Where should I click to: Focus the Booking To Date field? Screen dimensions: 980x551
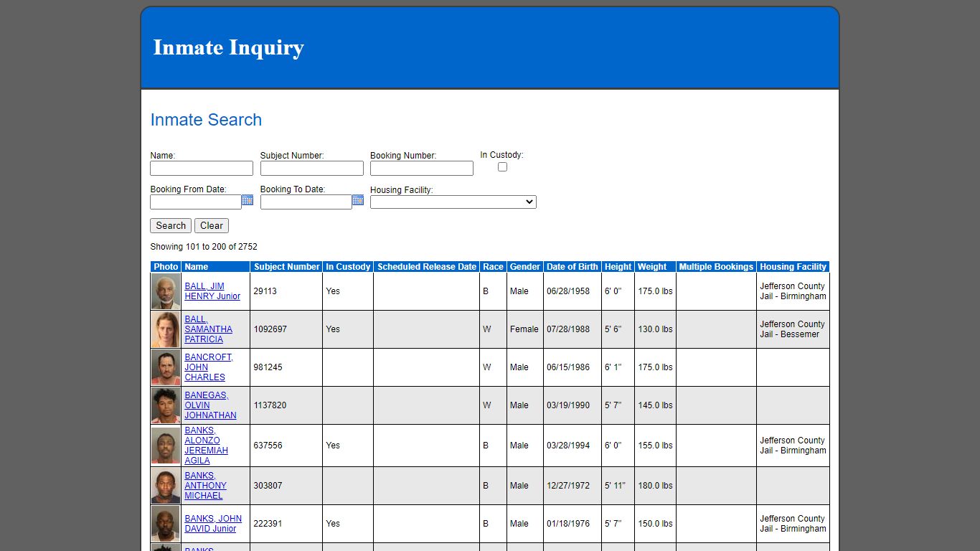coord(306,202)
